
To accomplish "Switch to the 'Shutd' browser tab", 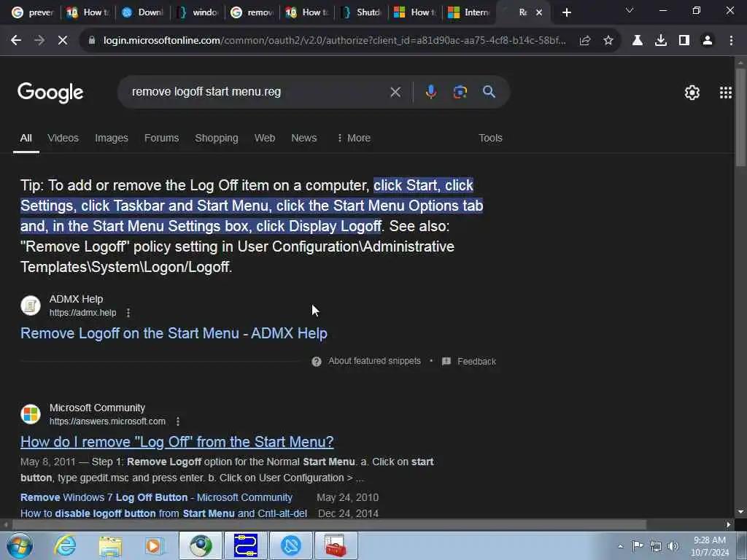I will [361, 12].
